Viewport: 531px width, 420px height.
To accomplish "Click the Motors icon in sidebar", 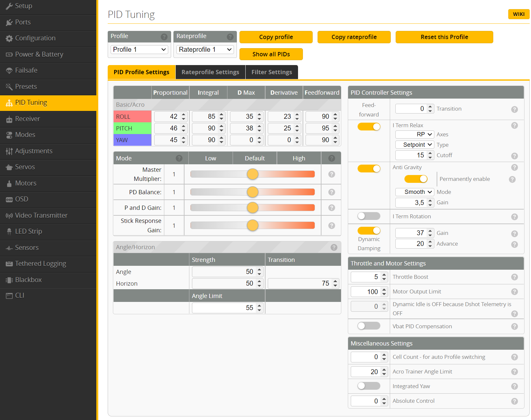I will pyautogui.click(x=9, y=183).
